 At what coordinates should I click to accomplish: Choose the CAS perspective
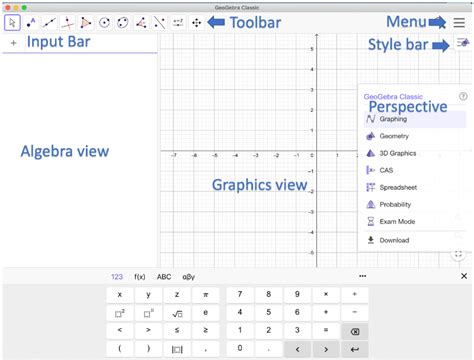[415, 170]
